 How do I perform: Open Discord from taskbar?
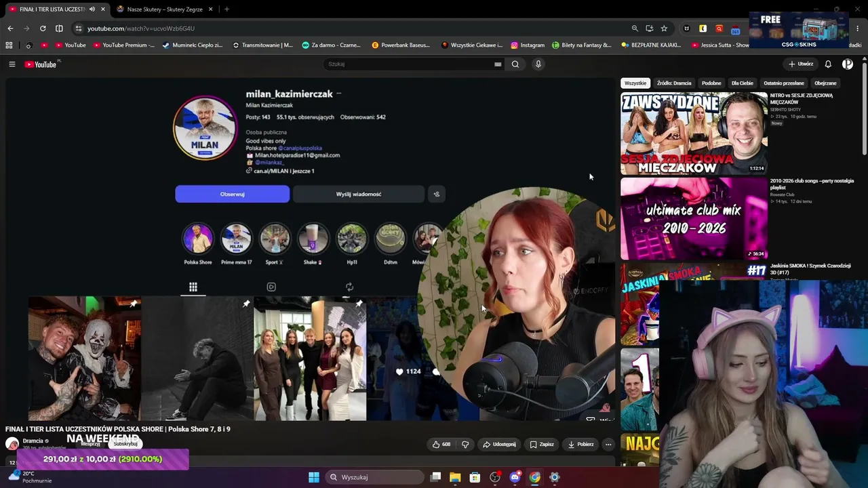point(515,477)
